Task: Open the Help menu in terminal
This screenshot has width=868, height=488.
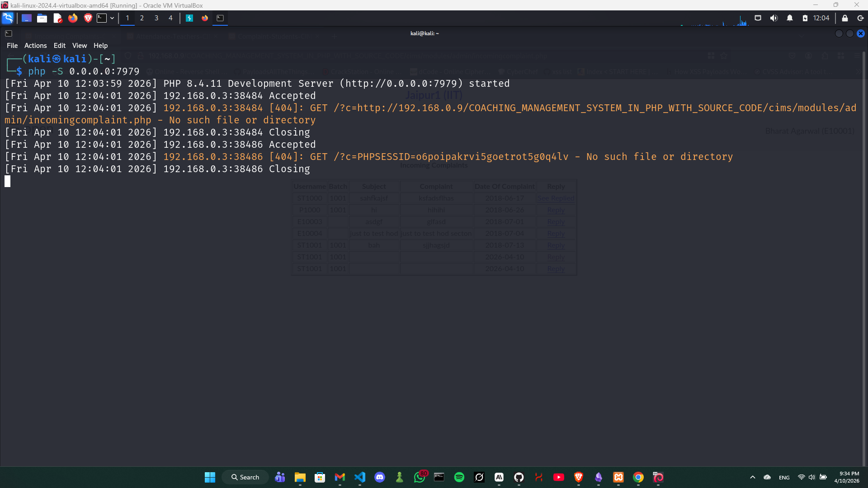Action: (x=100, y=46)
